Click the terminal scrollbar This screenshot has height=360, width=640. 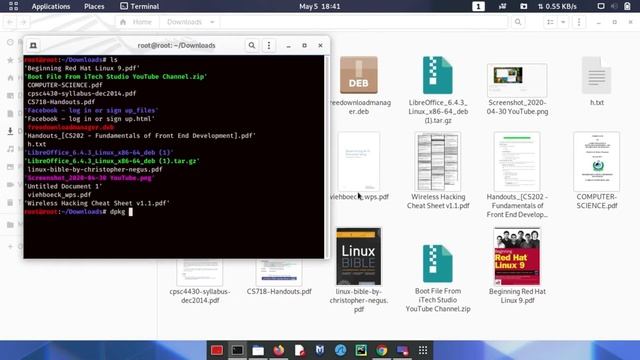pos(326,157)
